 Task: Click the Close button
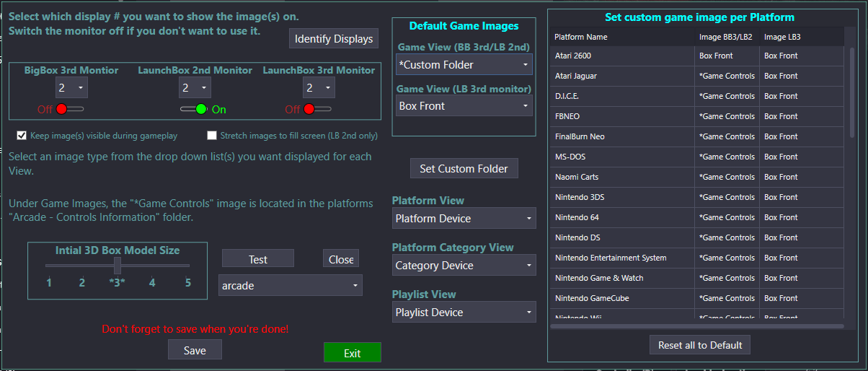click(341, 259)
